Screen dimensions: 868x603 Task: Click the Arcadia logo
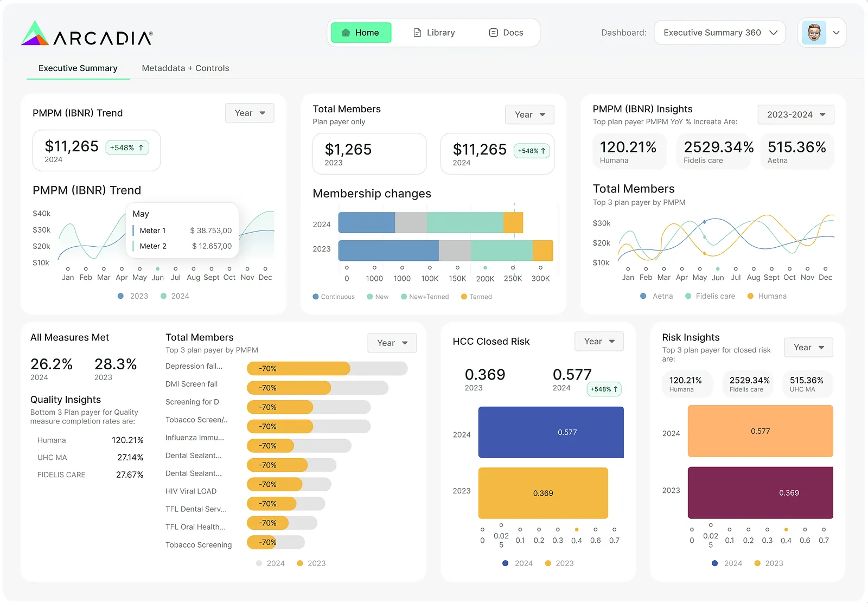pyautogui.click(x=87, y=34)
